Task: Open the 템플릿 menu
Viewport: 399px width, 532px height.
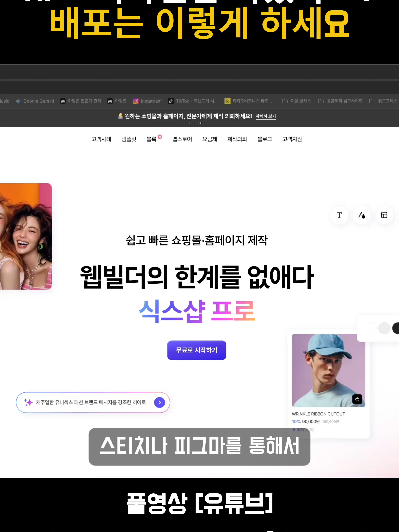Action: point(129,139)
